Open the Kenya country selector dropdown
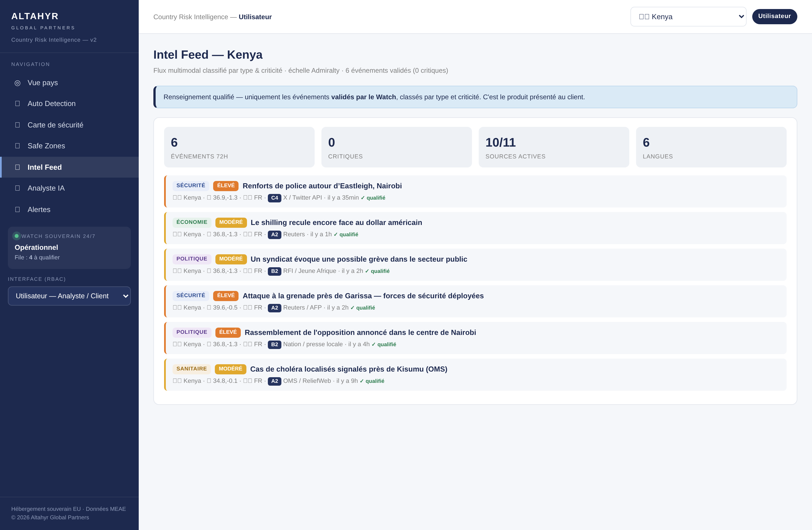 pos(688,17)
